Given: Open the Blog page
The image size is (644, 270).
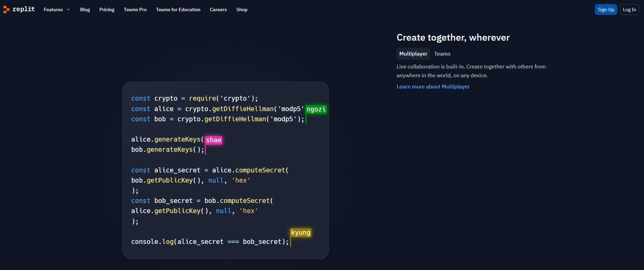Looking at the screenshot, I should (85, 9).
